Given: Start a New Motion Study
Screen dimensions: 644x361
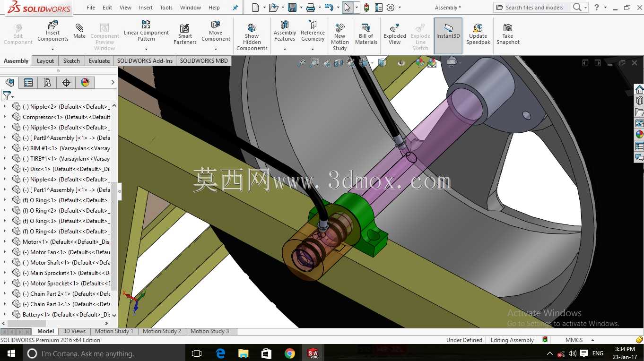Looking at the screenshot, I should pyautogui.click(x=340, y=36).
